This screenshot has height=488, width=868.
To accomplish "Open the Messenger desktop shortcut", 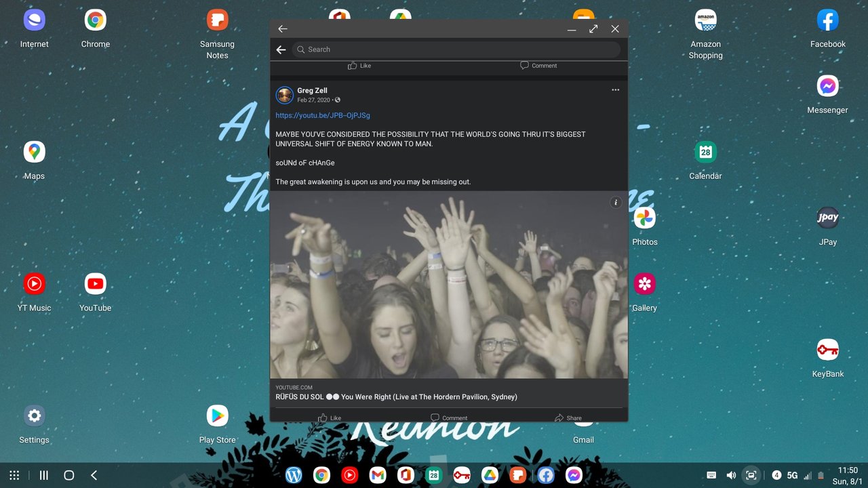I will pyautogui.click(x=827, y=86).
